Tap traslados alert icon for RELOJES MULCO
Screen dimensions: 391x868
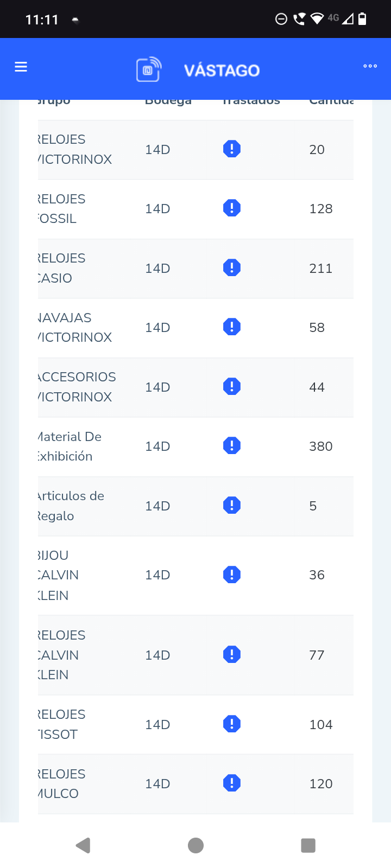pyautogui.click(x=232, y=783)
